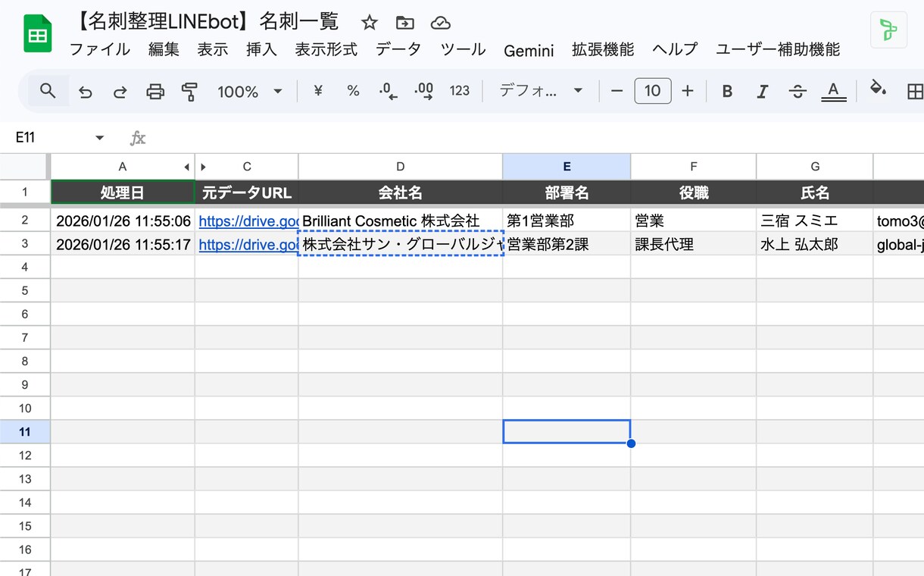Open the name box dropdown arrow
Image resolution: width=924 pixels, height=576 pixels.
click(x=99, y=138)
